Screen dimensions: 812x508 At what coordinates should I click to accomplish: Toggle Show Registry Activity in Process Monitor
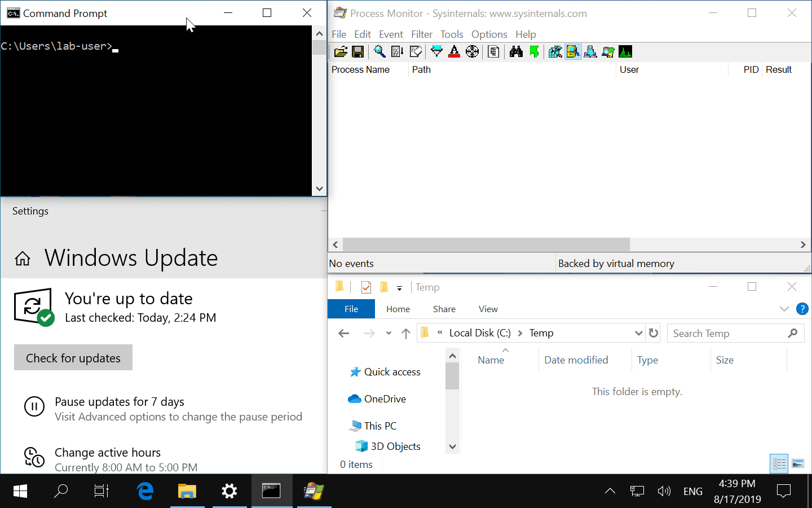555,52
